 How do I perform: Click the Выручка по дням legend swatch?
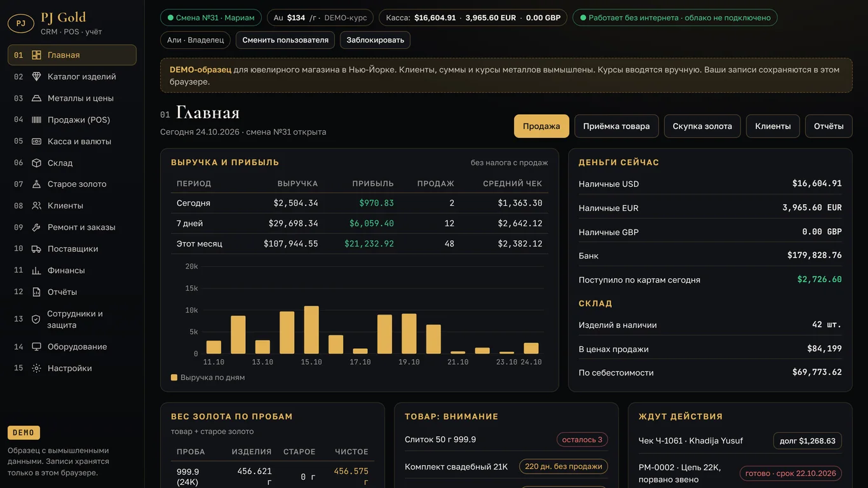pyautogui.click(x=174, y=377)
